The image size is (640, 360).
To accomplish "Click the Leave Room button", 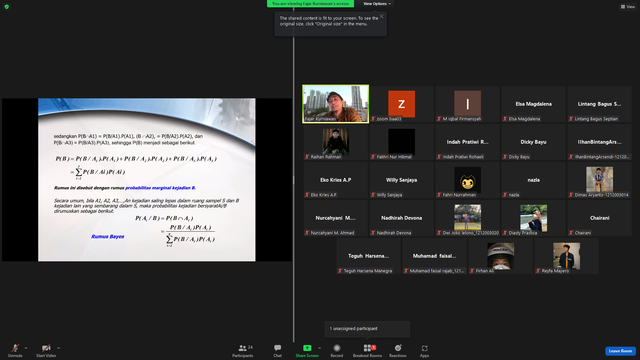I will [x=620, y=351].
